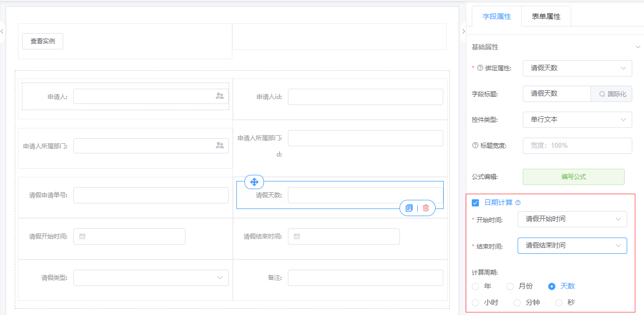Uncheck the 日期计算 checkbox
This screenshot has height=315, width=644.
click(x=475, y=203)
